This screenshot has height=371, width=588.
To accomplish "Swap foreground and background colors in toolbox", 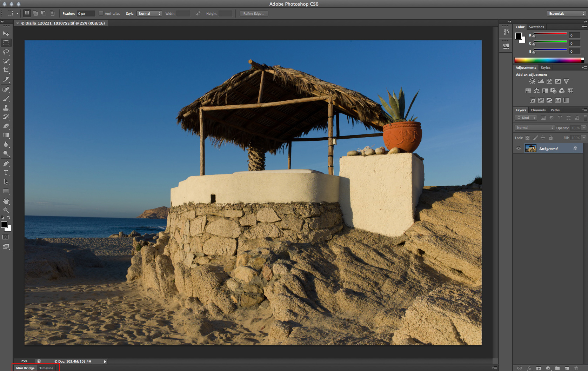I will pos(9,218).
